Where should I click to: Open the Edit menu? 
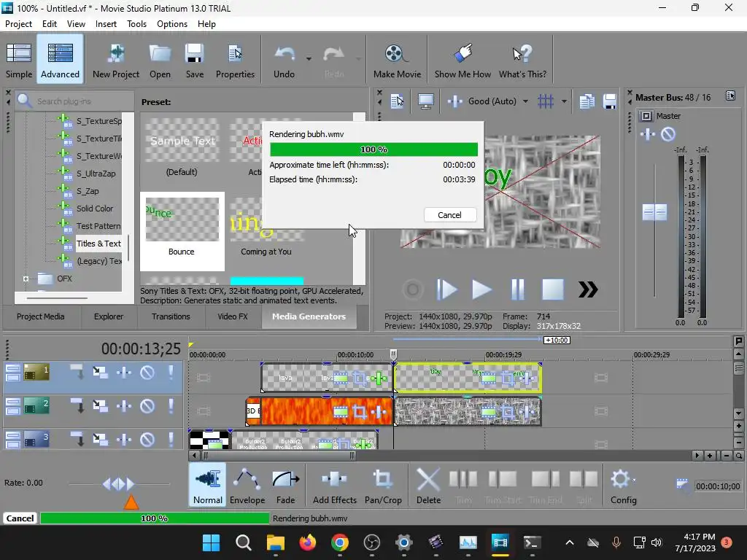pos(50,24)
